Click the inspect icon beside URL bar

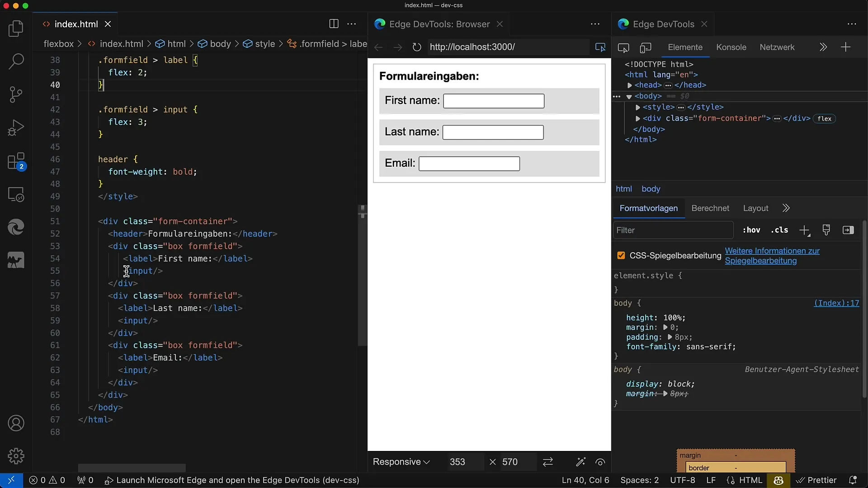point(600,47)
